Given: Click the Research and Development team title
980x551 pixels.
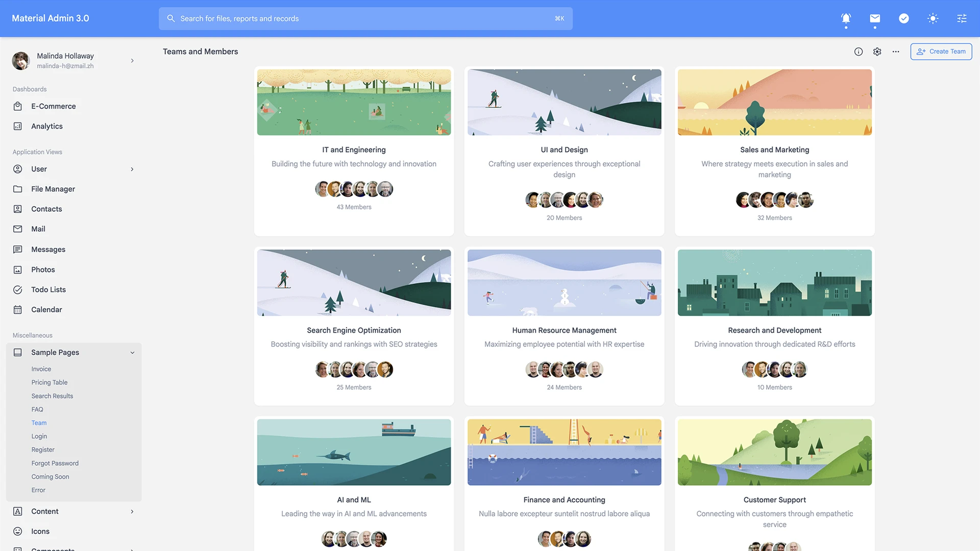Looking at the screenshot, I should 775,330.
